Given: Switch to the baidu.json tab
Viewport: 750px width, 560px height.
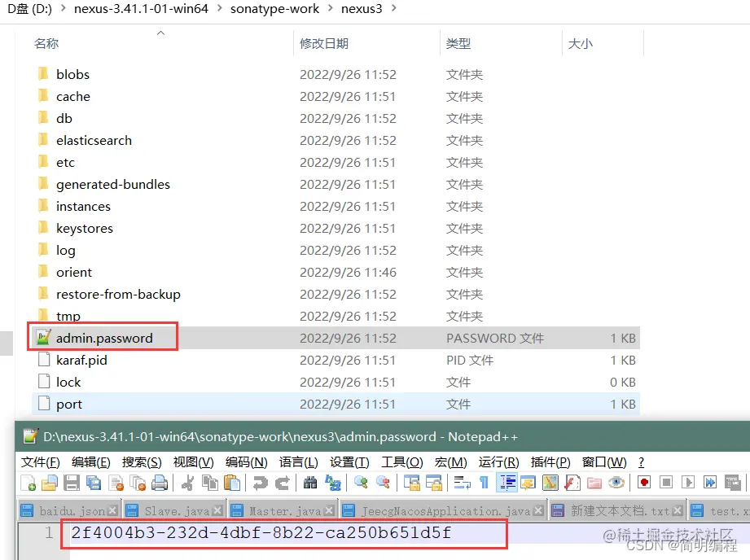Looking at the screenshot, I should pos(68,511).
